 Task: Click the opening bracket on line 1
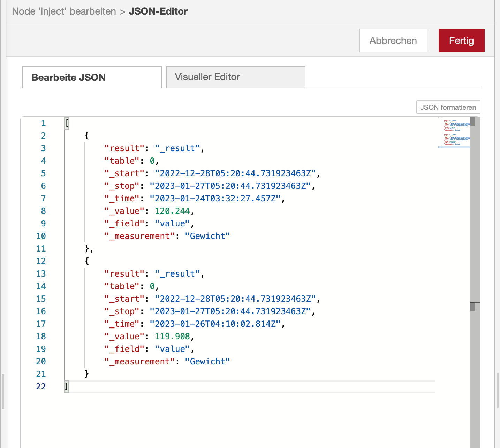point(67,123)
